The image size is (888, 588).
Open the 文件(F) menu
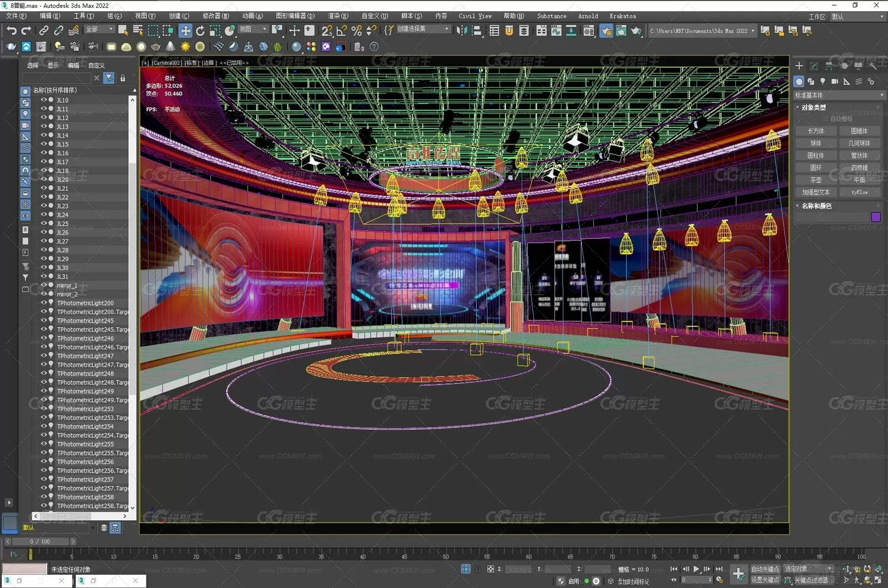click(16, 16)
